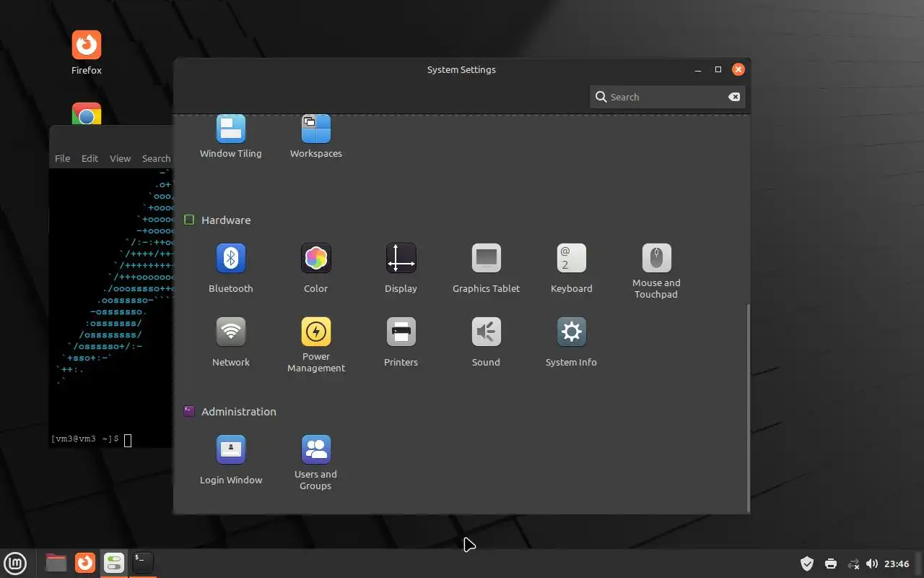The image size is (924, 578).
Task: Open Color settings
Action: pyautogui.click(x=316, y=268)
